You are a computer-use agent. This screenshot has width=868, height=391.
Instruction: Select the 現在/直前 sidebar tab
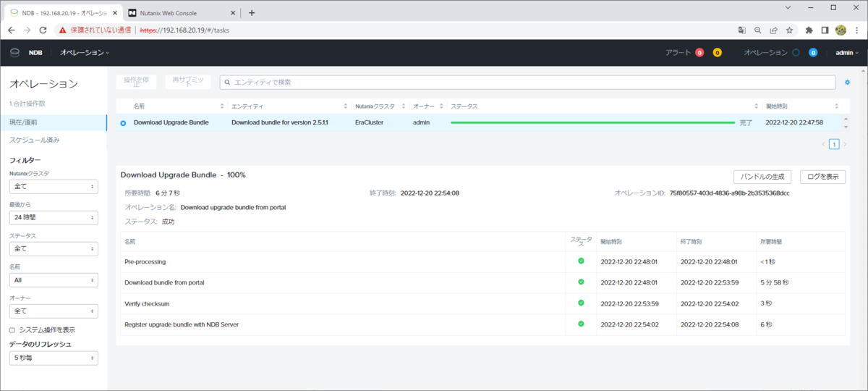(x=54, y=123)
